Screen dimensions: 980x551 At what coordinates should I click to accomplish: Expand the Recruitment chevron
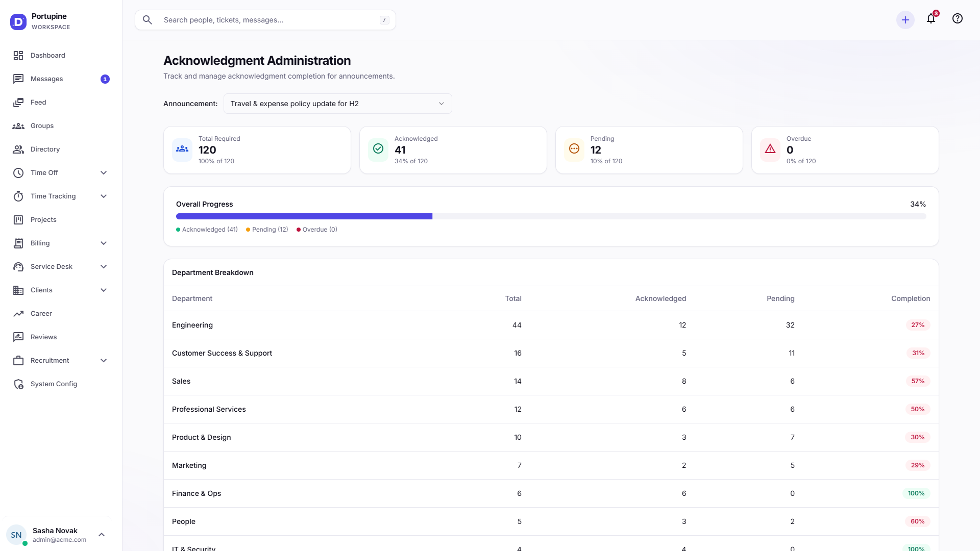pyautogui.click(x=104, y=361)
